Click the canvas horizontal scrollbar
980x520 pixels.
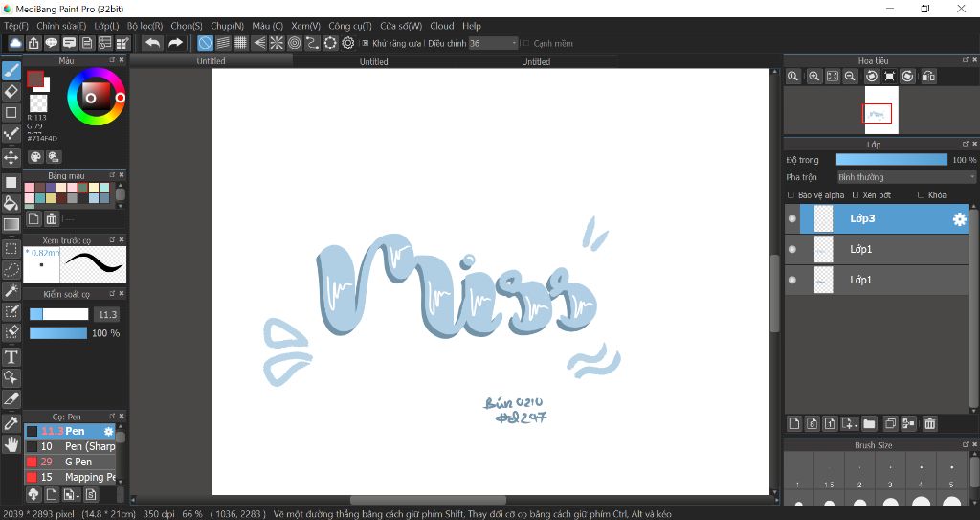[428, 500]
